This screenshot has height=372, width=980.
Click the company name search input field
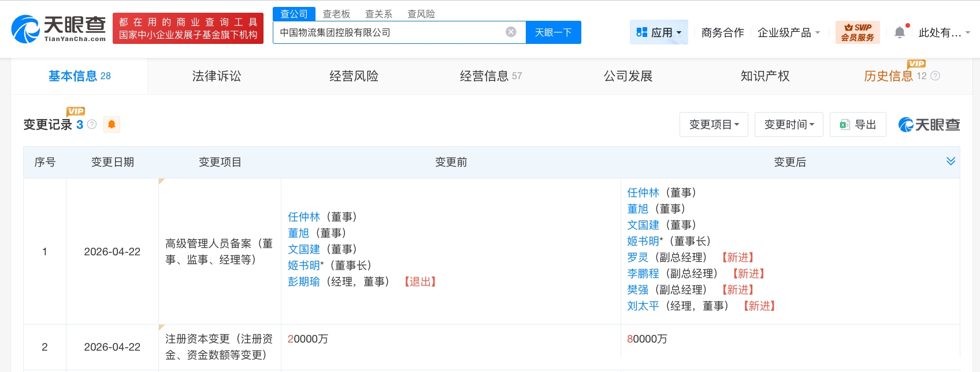point(387,32)
